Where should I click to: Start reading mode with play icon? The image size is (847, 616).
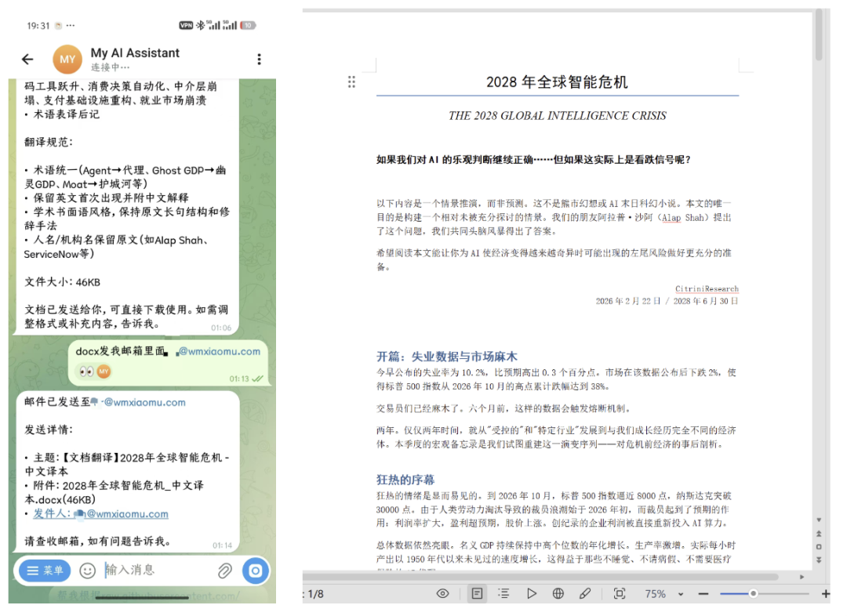pos(531,594)
